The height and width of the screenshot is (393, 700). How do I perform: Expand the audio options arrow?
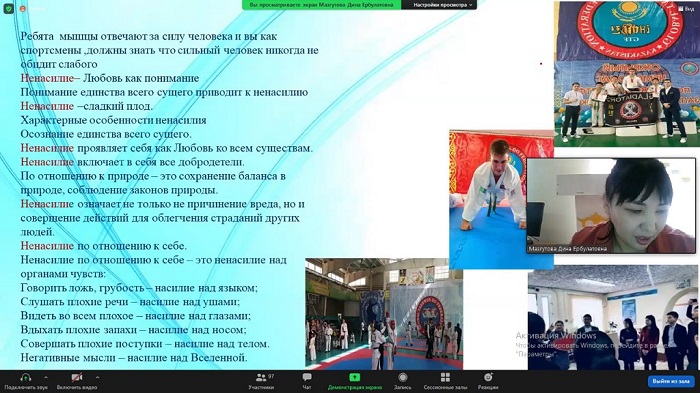[x=46, y=377]
